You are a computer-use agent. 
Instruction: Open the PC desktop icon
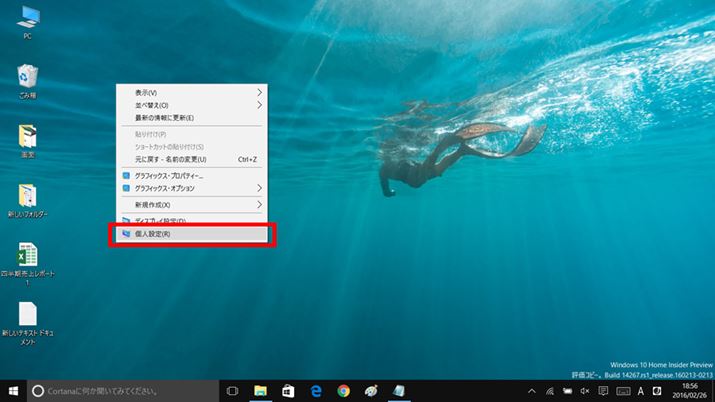click(x=27, y=18)
